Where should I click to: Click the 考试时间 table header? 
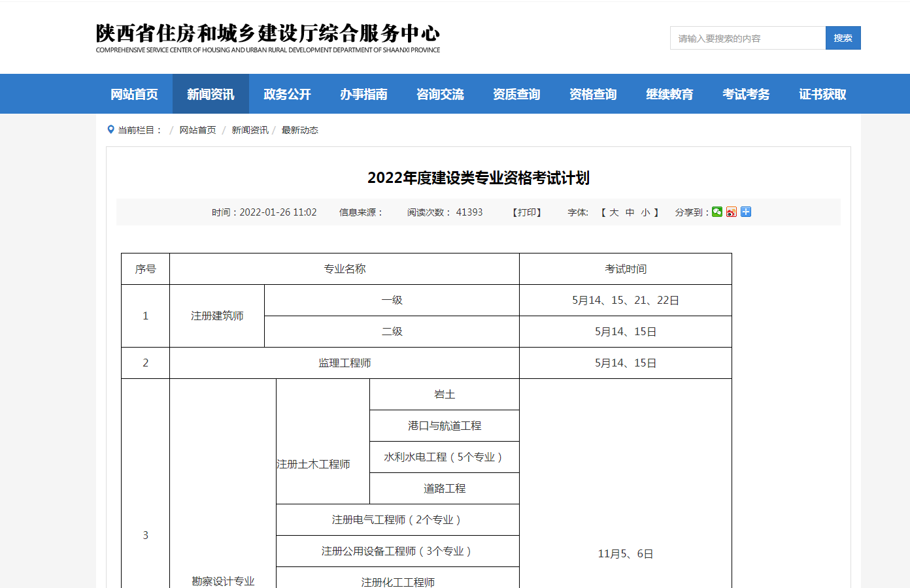(x=626, y=269)
